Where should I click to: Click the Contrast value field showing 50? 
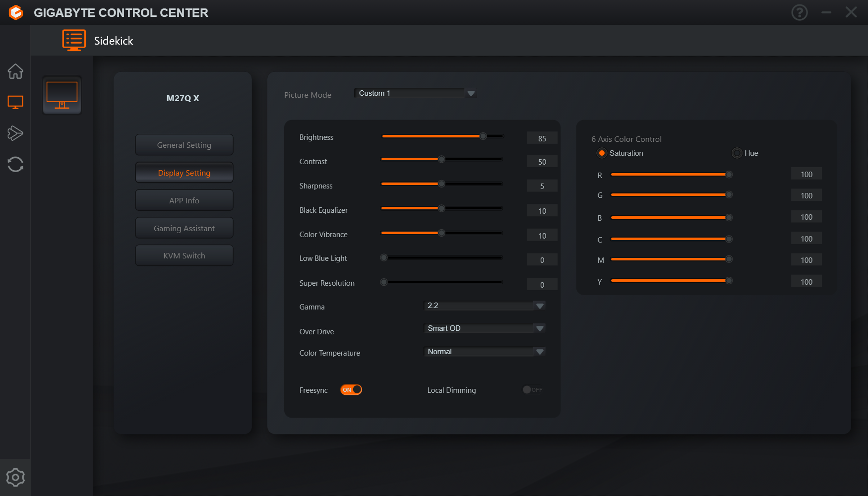click(x=542, y=162)
